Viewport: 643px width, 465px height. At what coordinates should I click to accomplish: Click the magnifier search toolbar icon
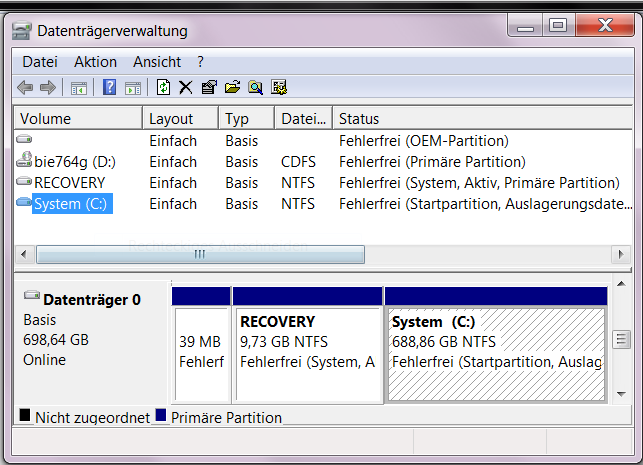(x=256, y=88)
